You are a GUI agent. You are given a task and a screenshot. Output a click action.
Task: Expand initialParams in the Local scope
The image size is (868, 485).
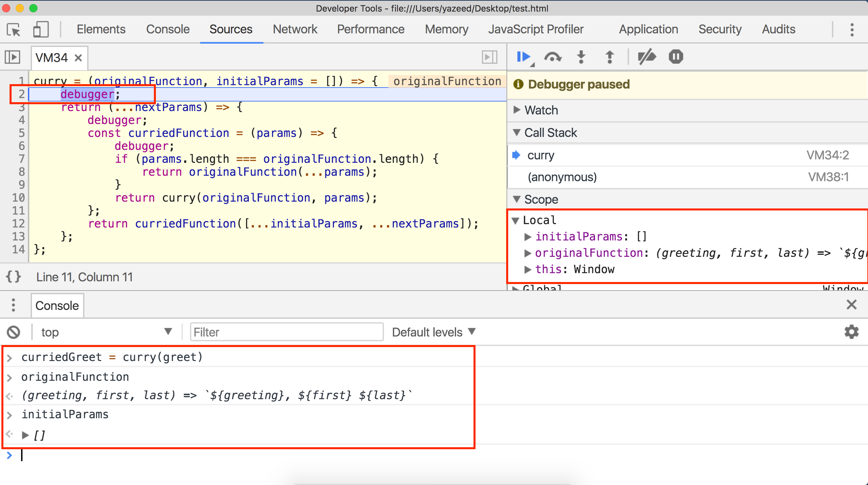coord(528,236)
